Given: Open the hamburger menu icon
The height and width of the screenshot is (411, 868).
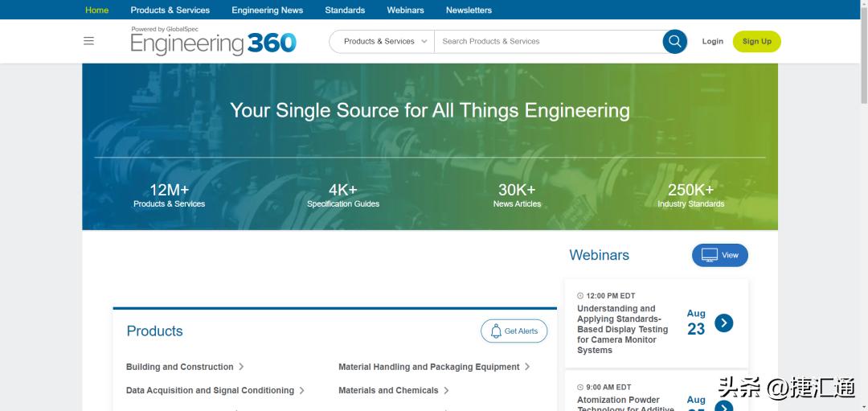Looking at the screenshot, I should 88,41.
